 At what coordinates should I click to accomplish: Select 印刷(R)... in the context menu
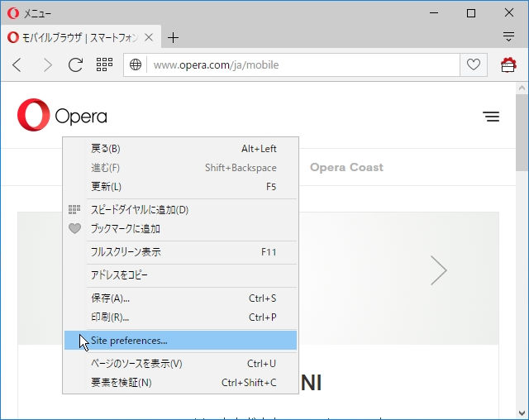(x=180, y=317)
